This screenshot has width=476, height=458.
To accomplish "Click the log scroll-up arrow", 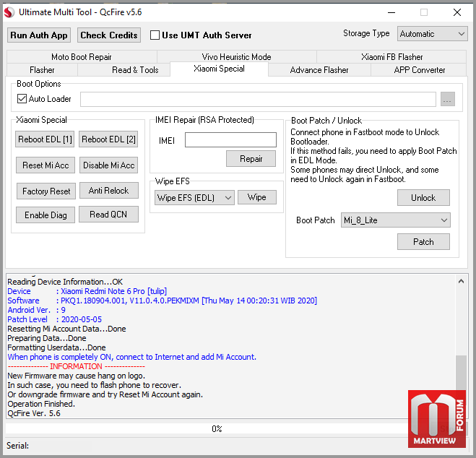I will pos(461,281).
